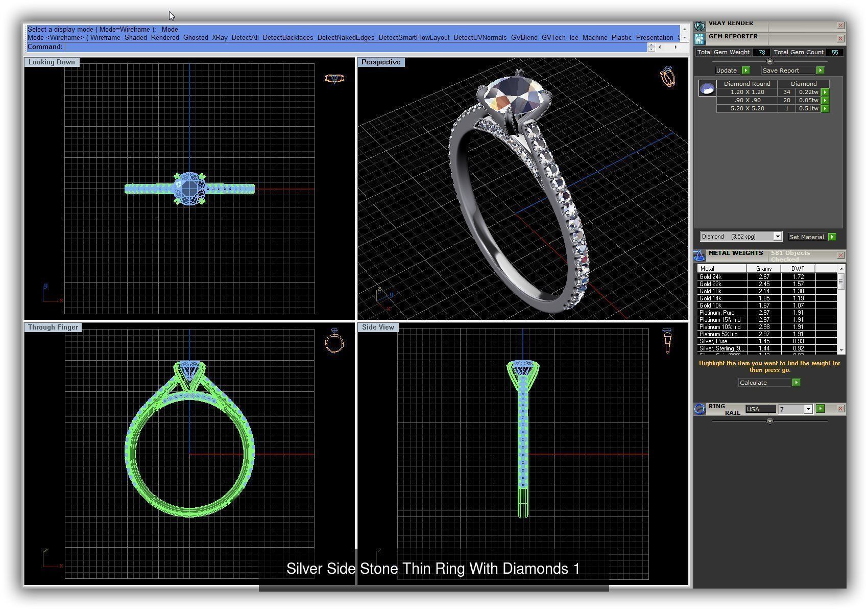Click green arrow on 5.20 X 5.20 row
The image size is (868, 610).
tap(825, 109)
